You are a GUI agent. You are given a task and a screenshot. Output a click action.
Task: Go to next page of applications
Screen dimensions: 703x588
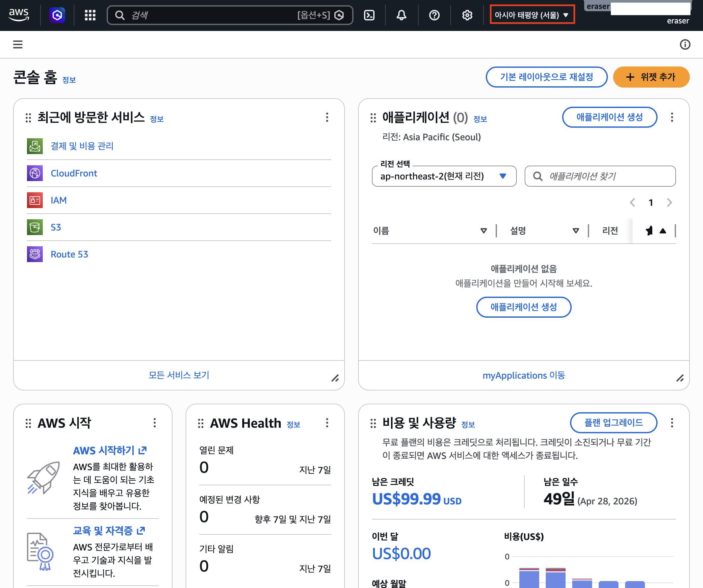pyautogui.click(x=669, y=202)
